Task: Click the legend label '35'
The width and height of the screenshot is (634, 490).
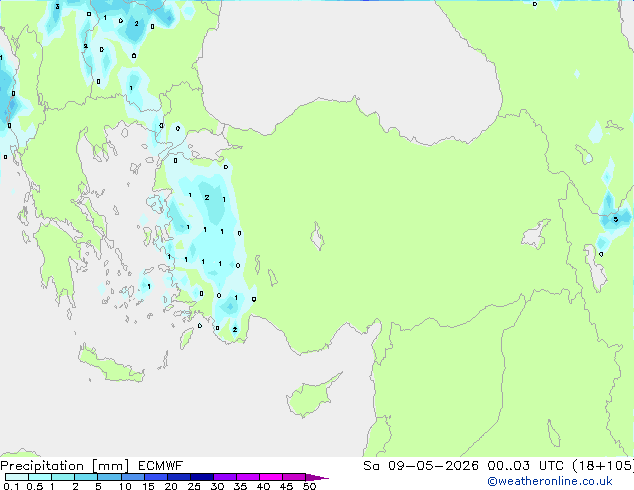Action: click(240, 486)
